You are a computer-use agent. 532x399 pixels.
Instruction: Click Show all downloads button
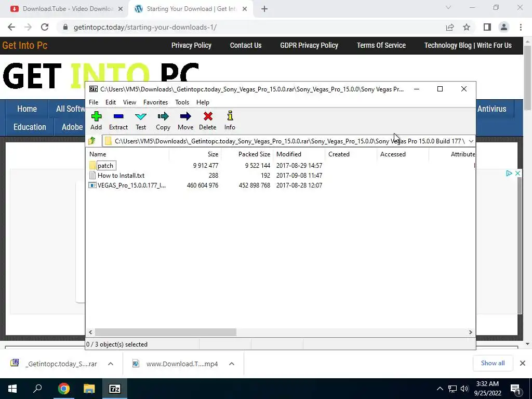pos(493,363)
